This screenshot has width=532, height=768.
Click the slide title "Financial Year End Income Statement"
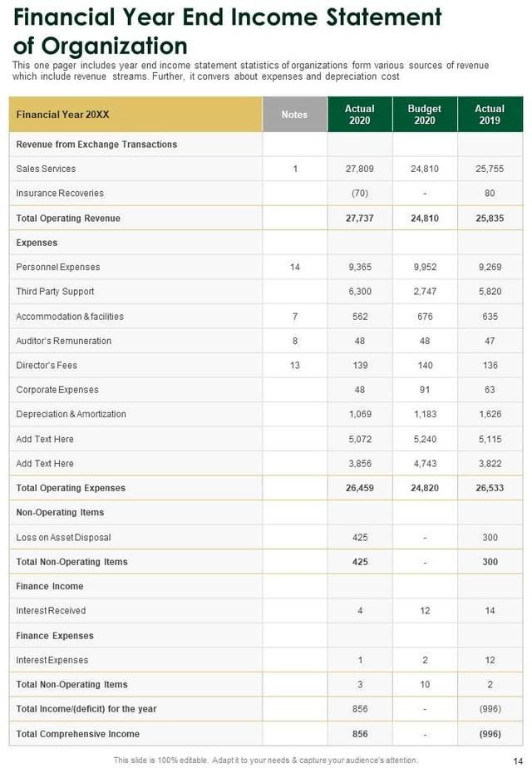click(228, 17)
